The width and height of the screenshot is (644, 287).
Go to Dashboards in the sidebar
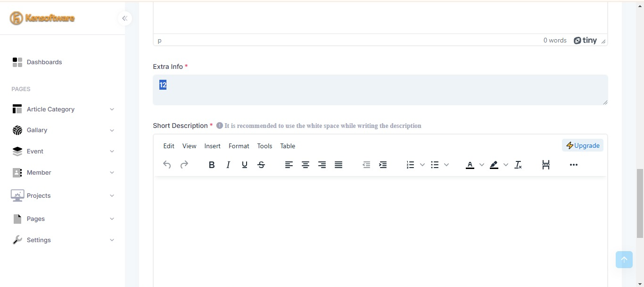[x=44, y=62]
